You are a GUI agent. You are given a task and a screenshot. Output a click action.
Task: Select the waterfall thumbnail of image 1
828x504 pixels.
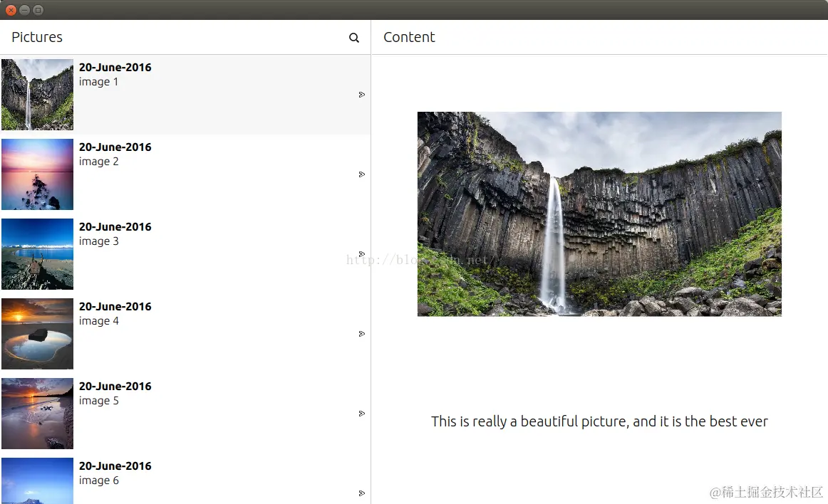(x=38, y=95)
